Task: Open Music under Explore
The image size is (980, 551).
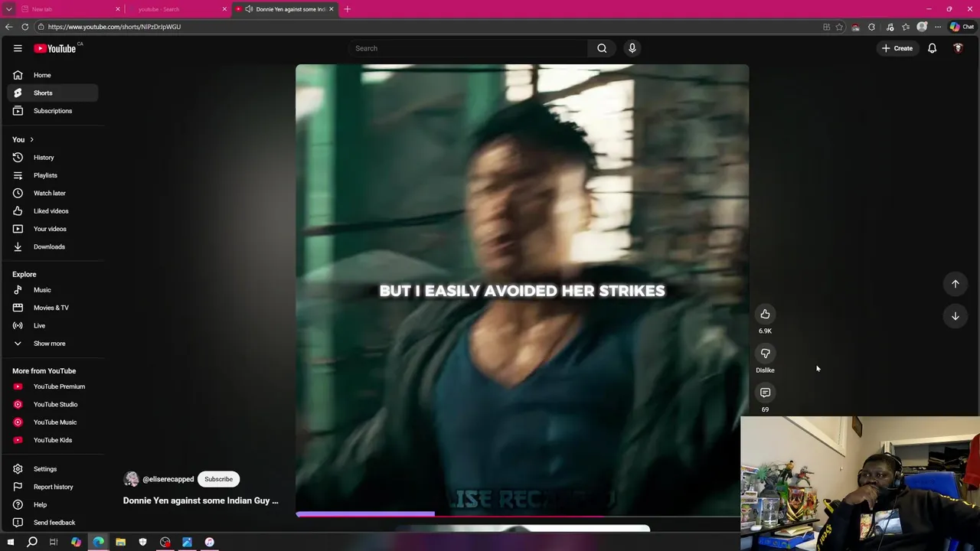Action: click(x=53, y=290)
